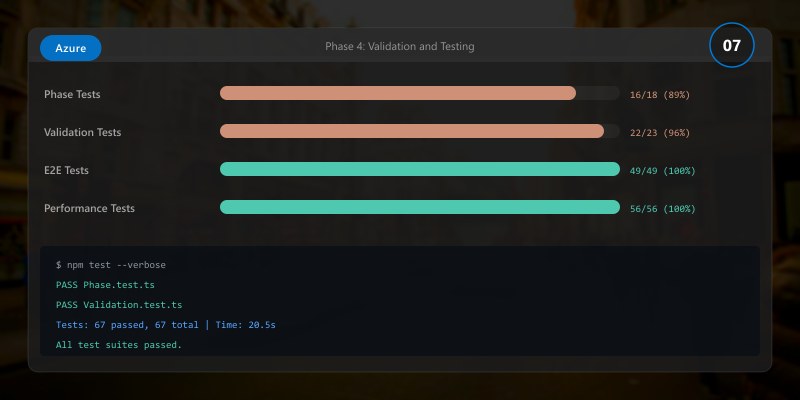Click the '$ npm test --verbose' command line

click(111, 265)
